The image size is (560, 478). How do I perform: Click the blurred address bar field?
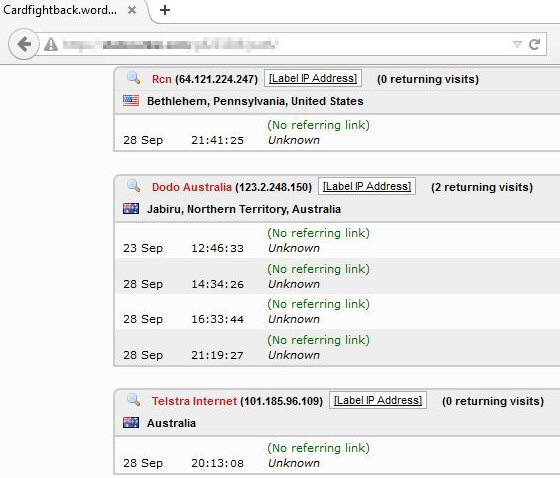coord(286,44)
